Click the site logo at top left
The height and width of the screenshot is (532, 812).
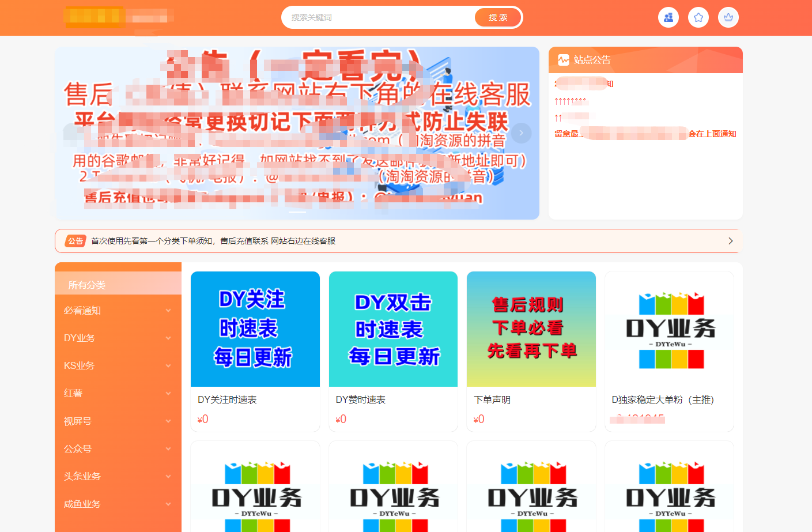tap(118, 17)
